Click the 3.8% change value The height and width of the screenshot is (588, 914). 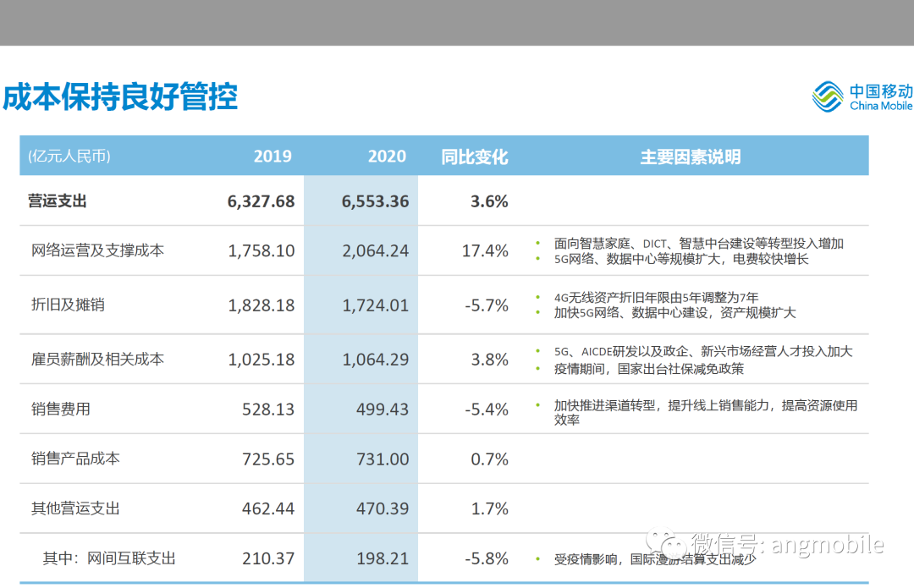(x=490, y=360)
